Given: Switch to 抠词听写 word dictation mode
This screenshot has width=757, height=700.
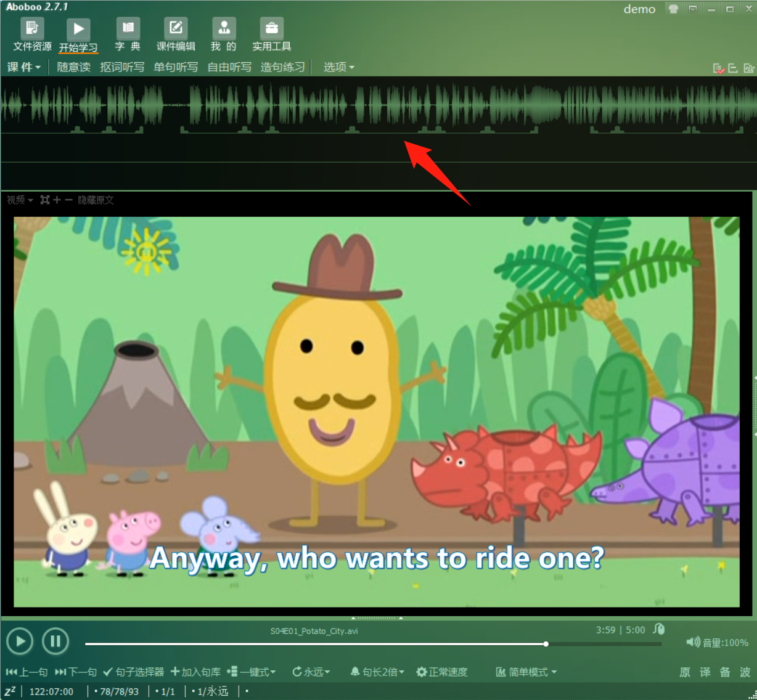Looking at the screenshot, I should click(x=122, y=67).
